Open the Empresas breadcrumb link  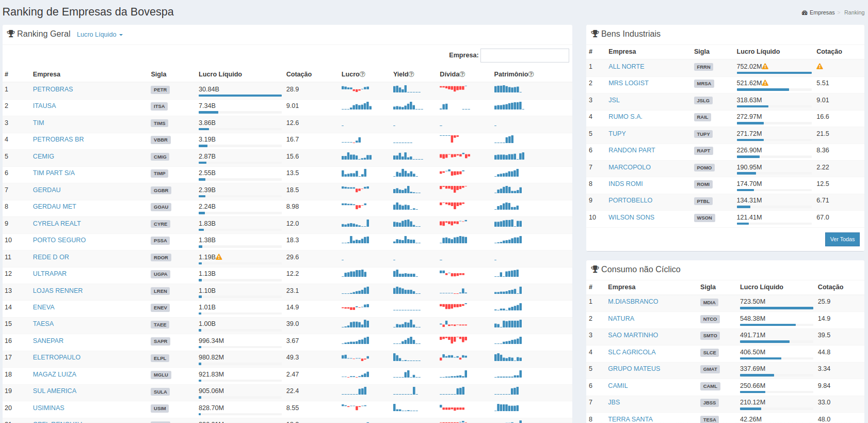coord(822,12)
